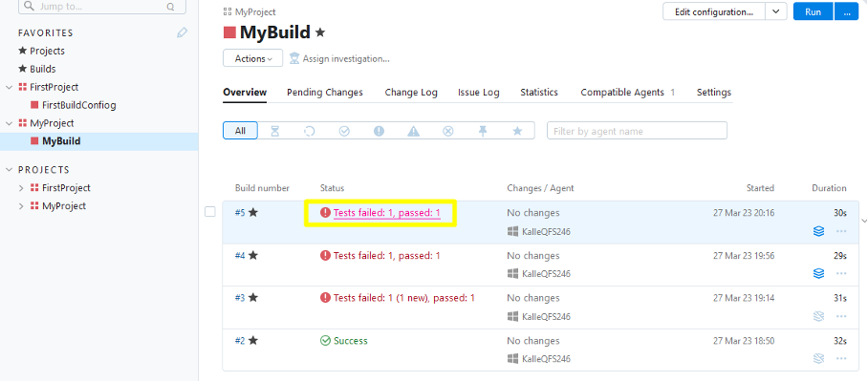Click the Run button
The height and width of the screenshot is (382, 868).
(813, 11)
